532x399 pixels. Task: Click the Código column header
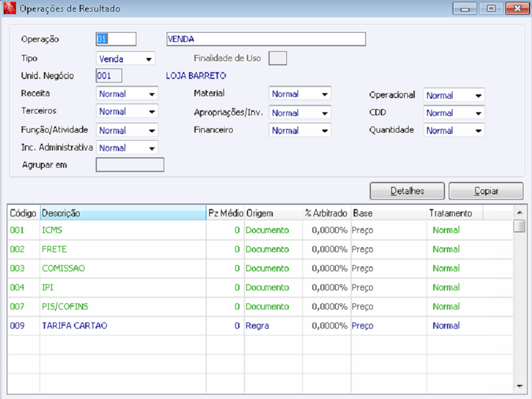(23, 213)
